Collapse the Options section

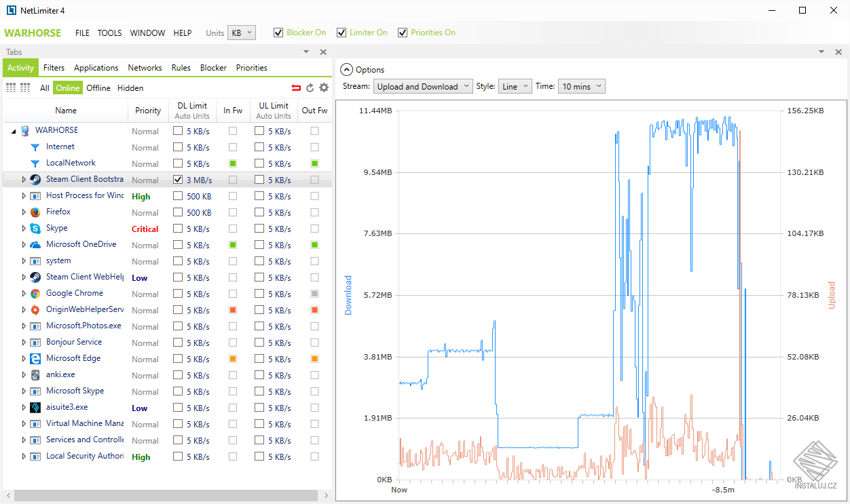(x=346, y=69)
